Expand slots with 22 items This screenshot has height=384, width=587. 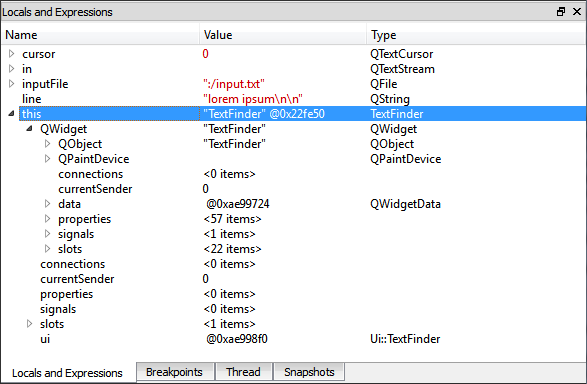(x=48, y=249)
